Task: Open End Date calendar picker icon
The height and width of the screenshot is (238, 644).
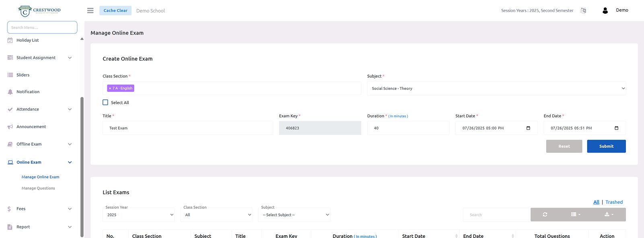Action: coord(616,128)
